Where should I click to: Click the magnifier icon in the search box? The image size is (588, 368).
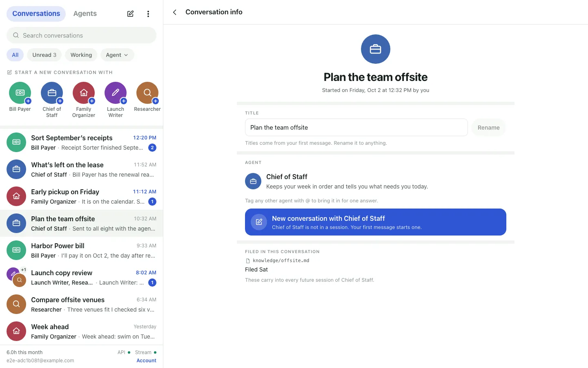(x=16, y=35)
